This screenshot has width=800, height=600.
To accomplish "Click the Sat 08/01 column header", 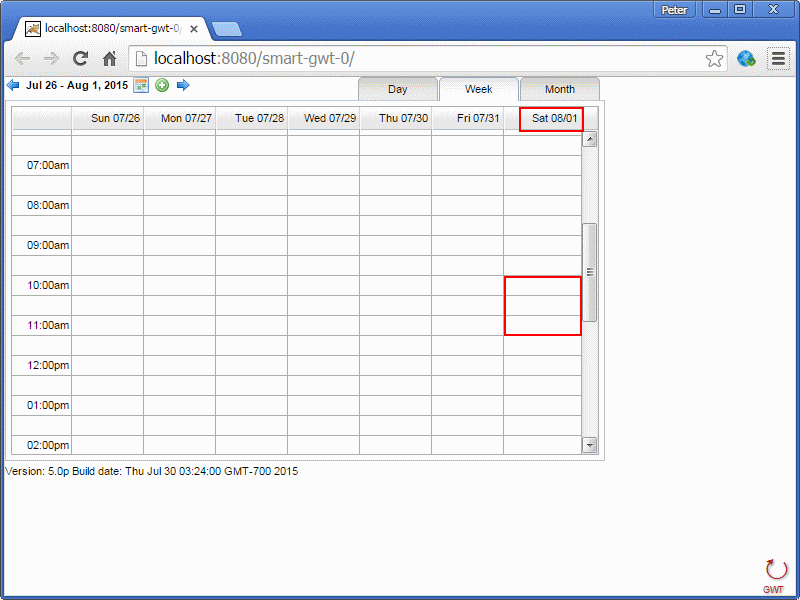I will 552,119.
